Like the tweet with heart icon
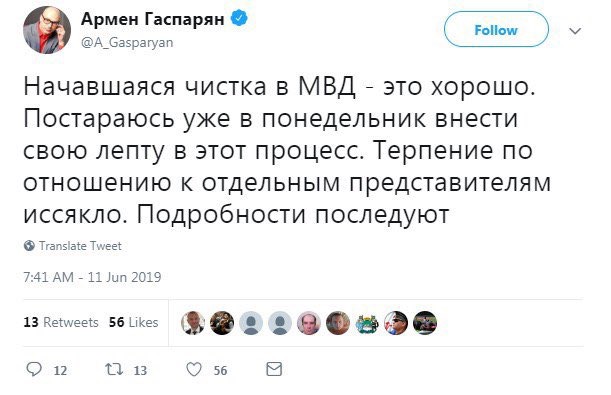Viewport: 611px width, 395px height. (x=194, y=369)
